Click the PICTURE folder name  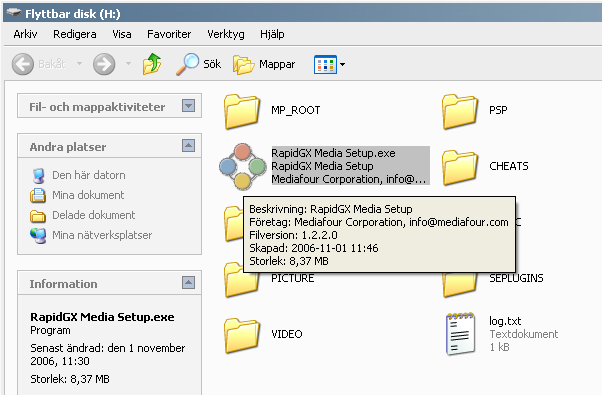[x=293, y=278]
